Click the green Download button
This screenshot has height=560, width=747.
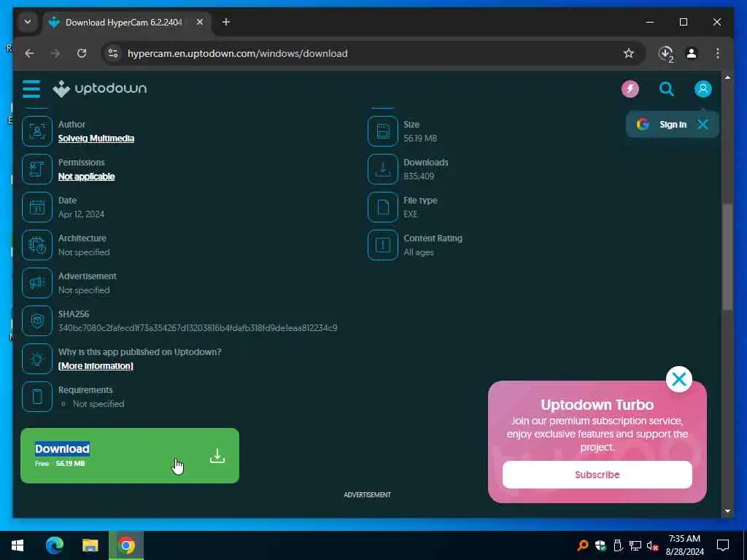(130, 456)
